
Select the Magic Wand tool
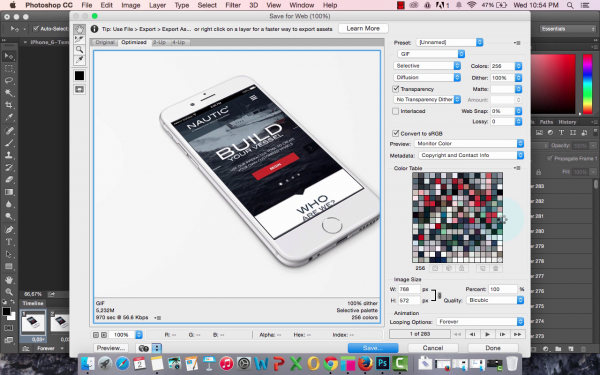tap(9, 93)
